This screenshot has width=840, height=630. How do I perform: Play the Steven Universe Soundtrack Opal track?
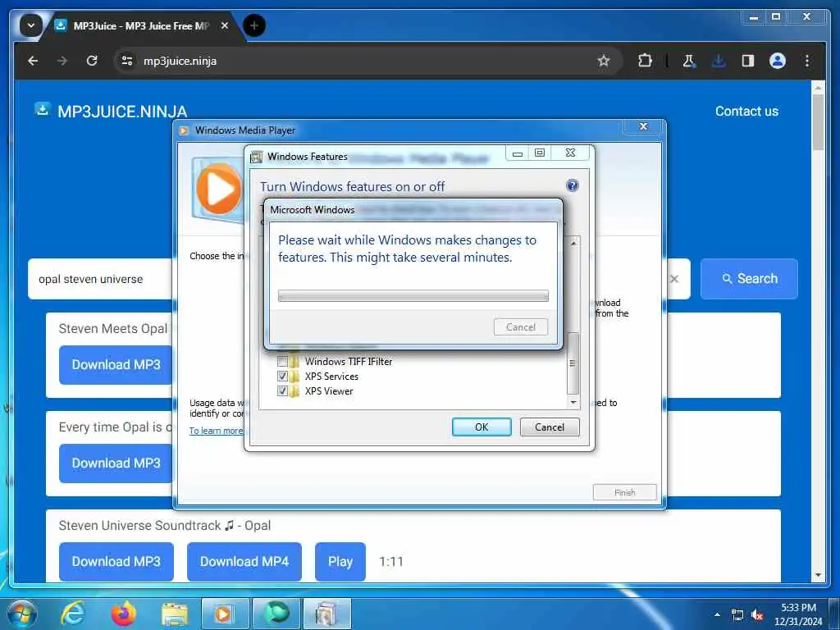coord(340,561)
